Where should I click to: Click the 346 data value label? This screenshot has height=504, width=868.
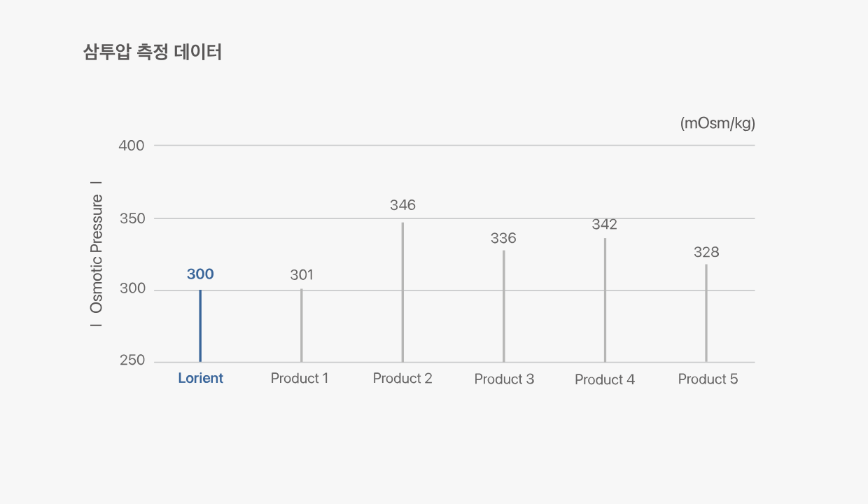point(402,205)
